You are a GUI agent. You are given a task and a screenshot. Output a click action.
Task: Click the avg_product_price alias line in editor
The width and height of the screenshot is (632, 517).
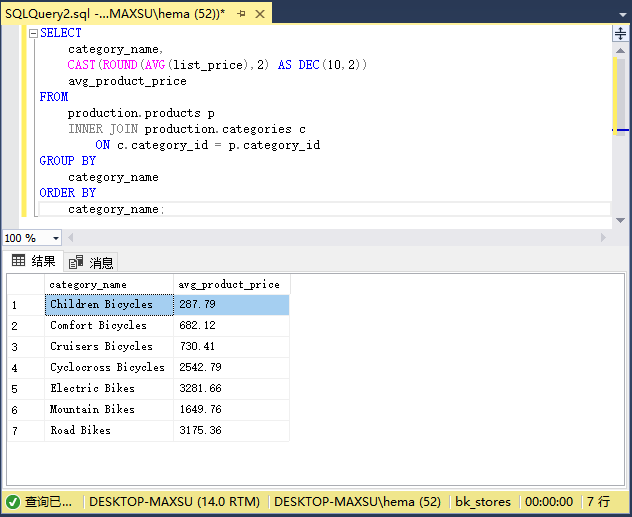tap(127, 81)
